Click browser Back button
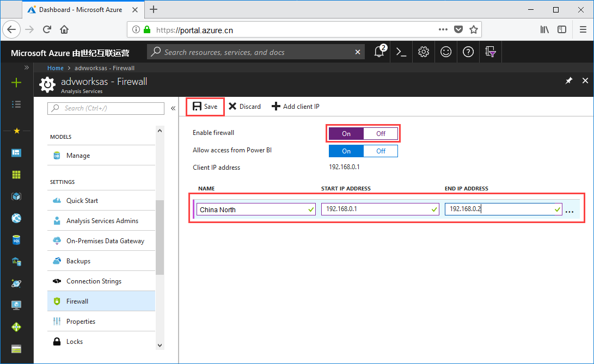 click(11, 29)
